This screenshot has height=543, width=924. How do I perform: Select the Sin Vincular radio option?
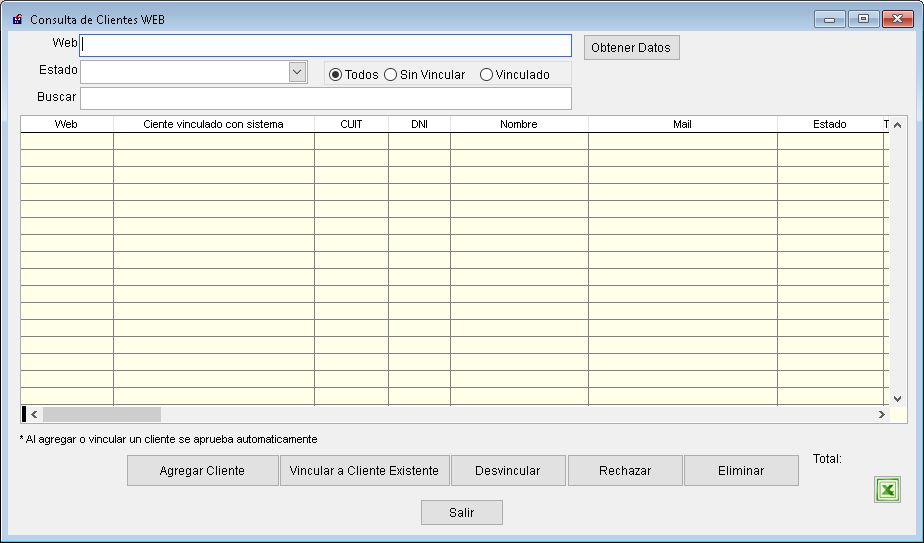[x=391, y=75]
